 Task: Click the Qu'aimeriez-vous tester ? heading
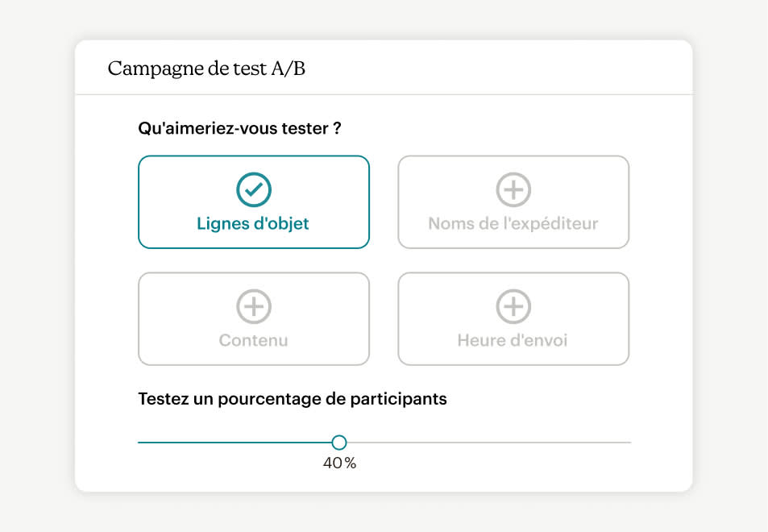(239, 128)
